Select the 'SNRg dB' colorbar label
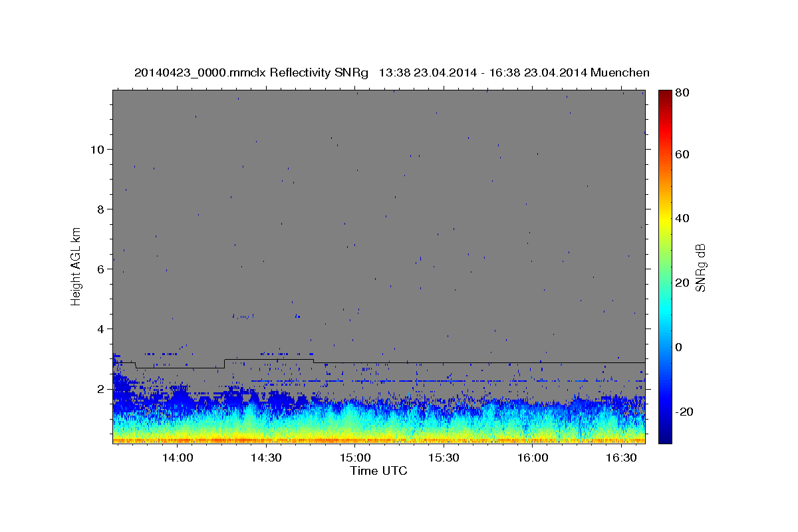Viewport: 798px width, 532px height. [x=700, y=267]
